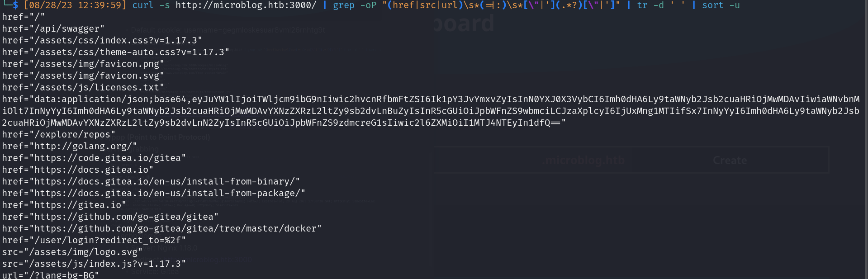Screen dimensions: 868x279
Task: Click the src logo.svg line
Action: (x=72, y=252)
